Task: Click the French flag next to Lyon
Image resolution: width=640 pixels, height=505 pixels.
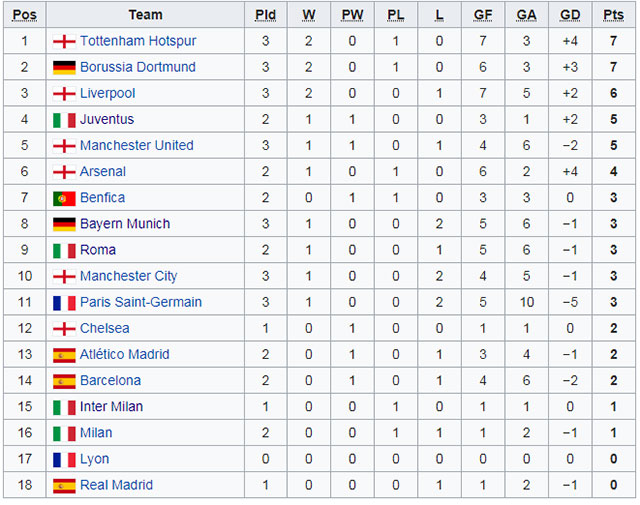Action: tap(64, 459)
